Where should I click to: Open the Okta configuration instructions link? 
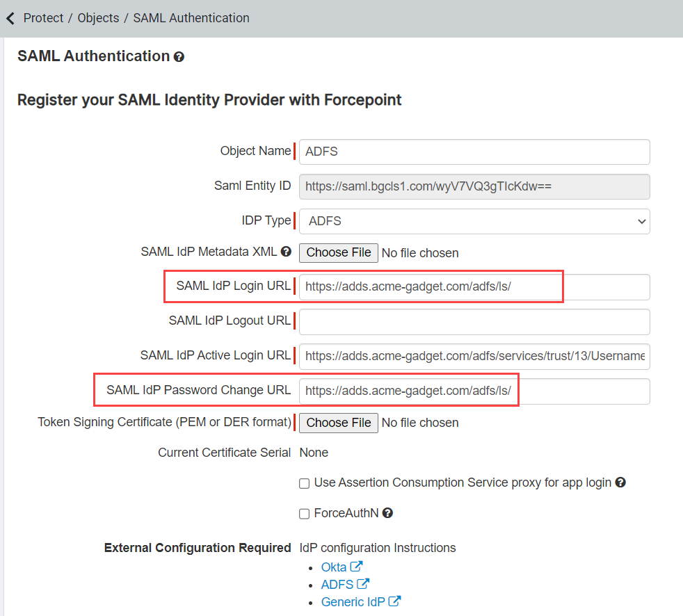pyautogui.click(x=333, y=566)
